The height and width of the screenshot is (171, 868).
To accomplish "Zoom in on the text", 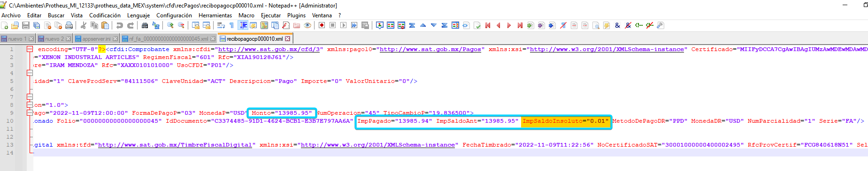I will [170, 25].
